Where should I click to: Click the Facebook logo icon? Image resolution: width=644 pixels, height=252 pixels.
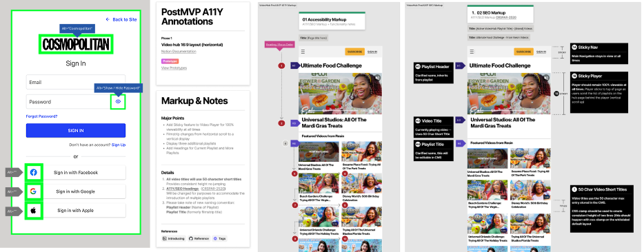coord(34,172)
